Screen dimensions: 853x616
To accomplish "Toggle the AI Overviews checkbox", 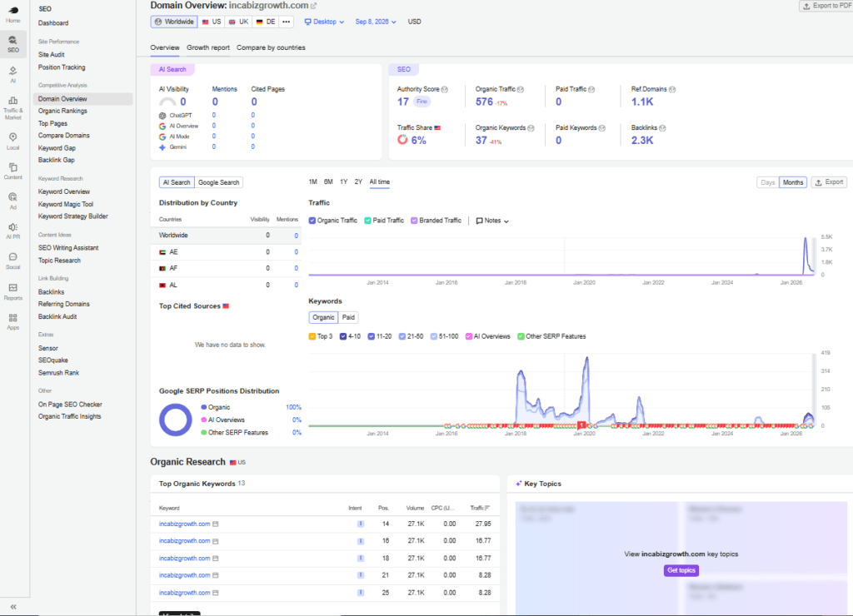I will coord(468,336).
